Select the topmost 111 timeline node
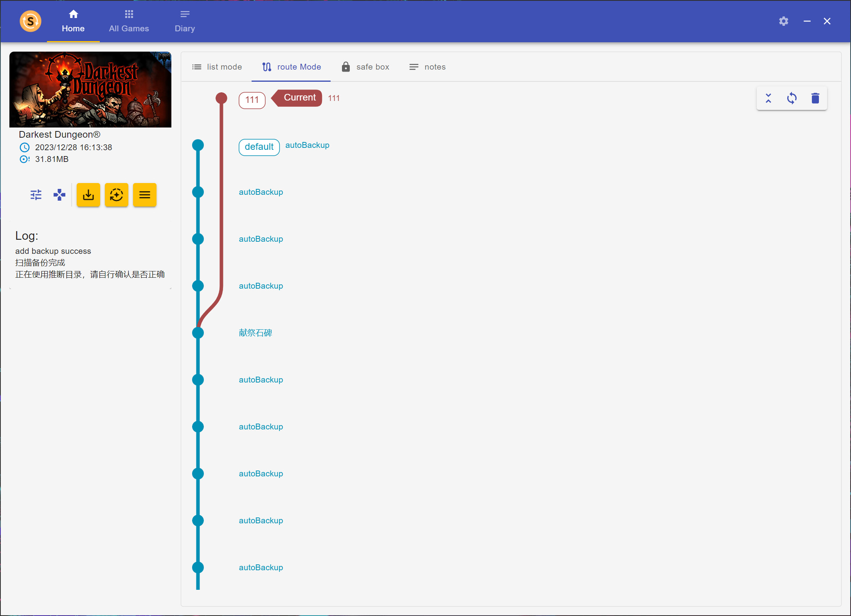The image size is (851, 616). tap(221, 98)
